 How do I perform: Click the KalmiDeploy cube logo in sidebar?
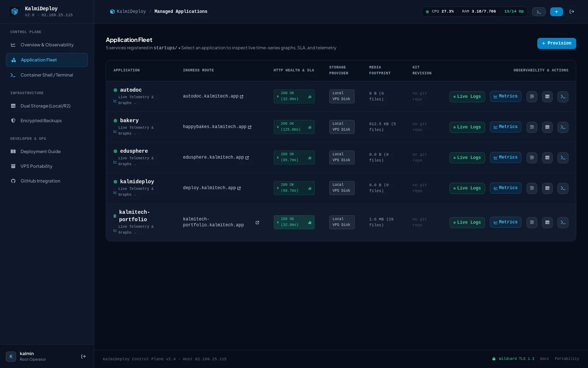coord(15,11)
